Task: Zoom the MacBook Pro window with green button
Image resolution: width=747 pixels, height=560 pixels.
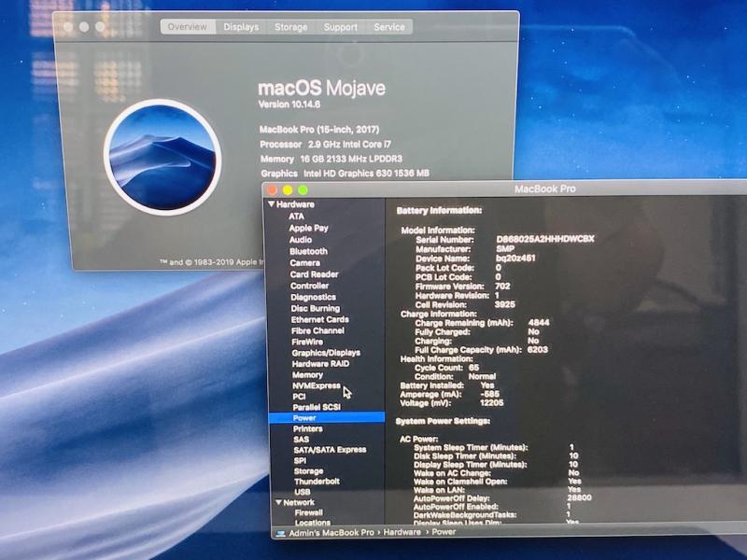Action: (303, 190)
